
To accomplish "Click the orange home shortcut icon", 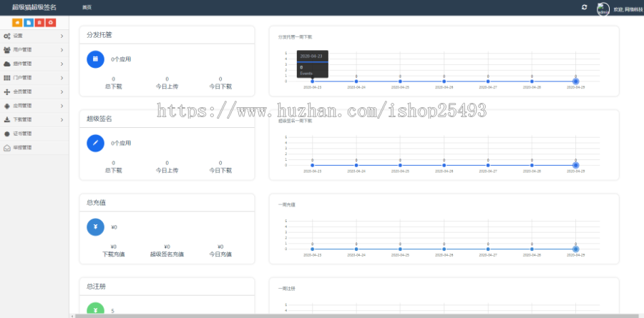I will click(x=17, y=23).
